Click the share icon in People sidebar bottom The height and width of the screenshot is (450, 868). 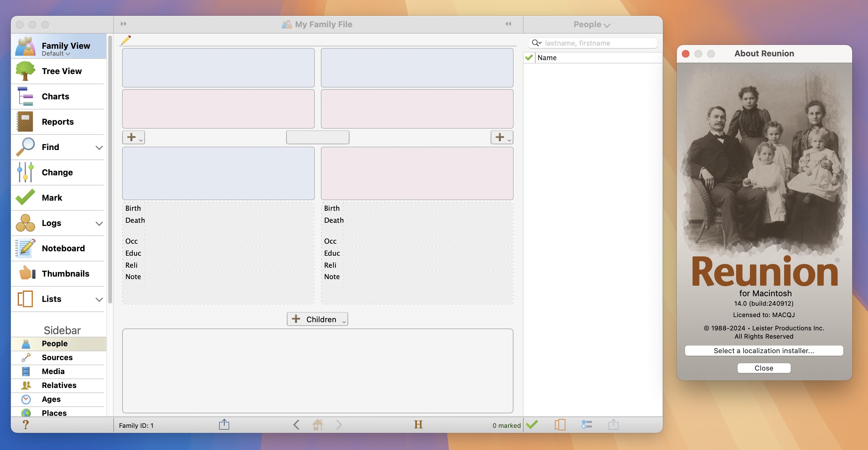613,424
